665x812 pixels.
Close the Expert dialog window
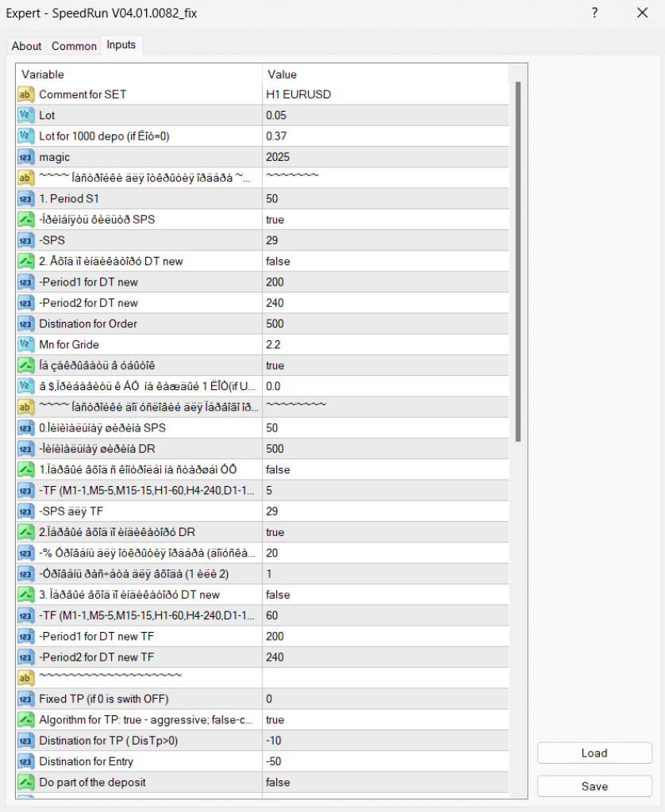point(642,13)
